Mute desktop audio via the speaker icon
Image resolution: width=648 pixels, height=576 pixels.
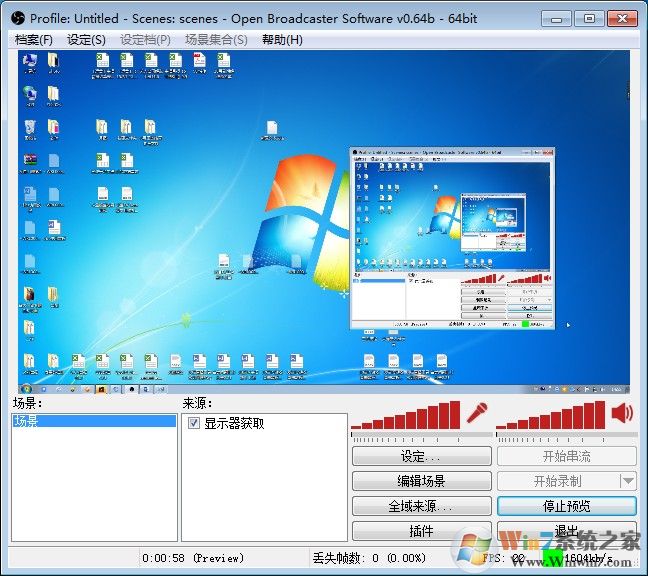[622, 413]
